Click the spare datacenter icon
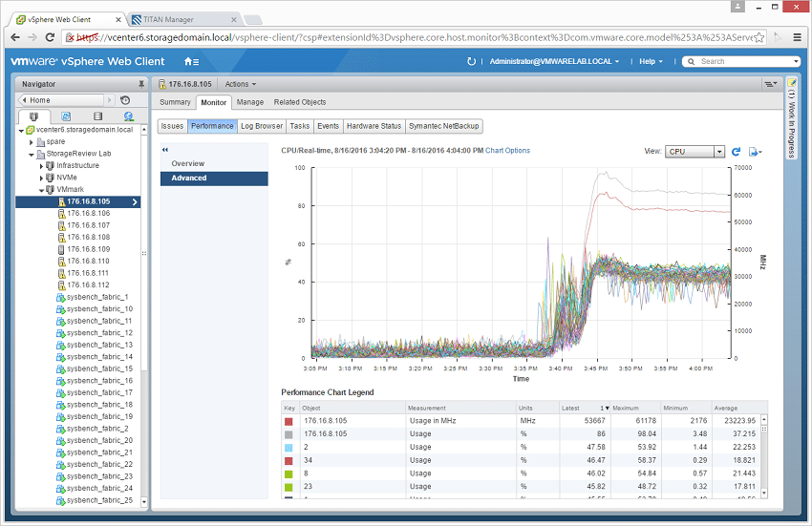Screen dimensions: 812x526 (x=40, y=142)
